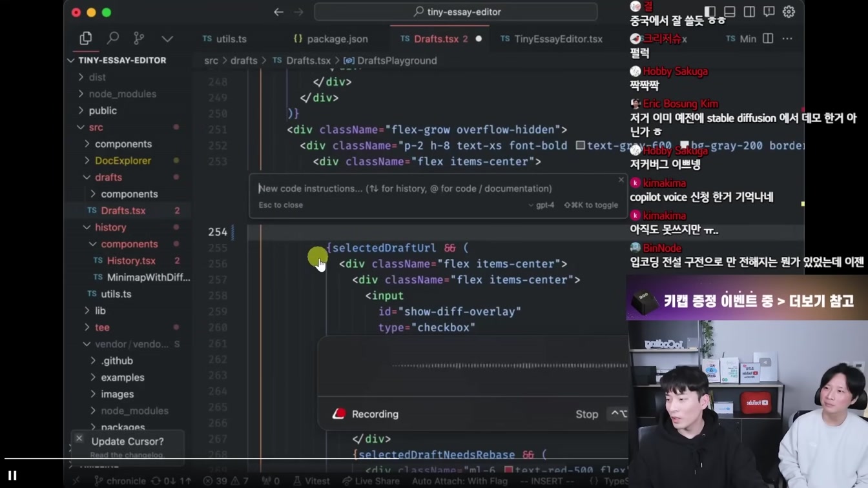868x488 pixels.
Task: Close the inline code instructions prompt
Action: pyautogui.click(x=621, y=179)
